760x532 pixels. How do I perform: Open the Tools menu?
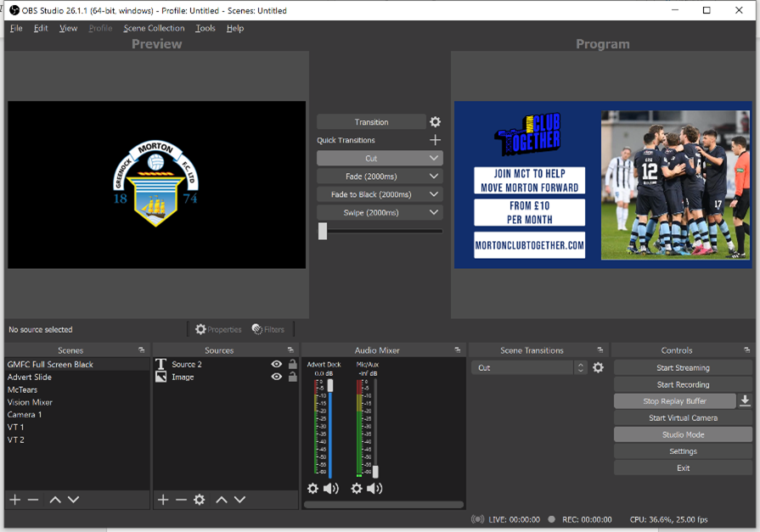(x=205, y=28)
